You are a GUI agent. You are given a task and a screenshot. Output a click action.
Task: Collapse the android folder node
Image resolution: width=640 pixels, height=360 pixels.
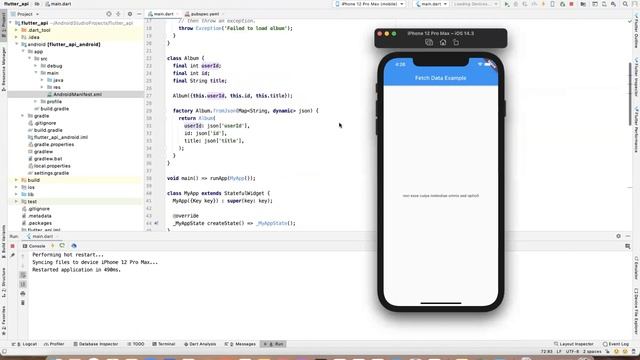pos(16,44)
